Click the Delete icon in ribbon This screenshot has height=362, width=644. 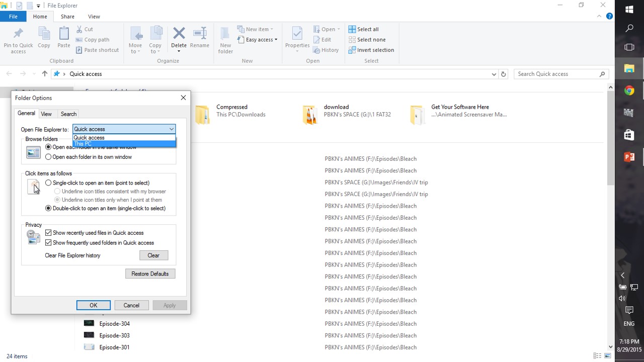tap(179, 34)
